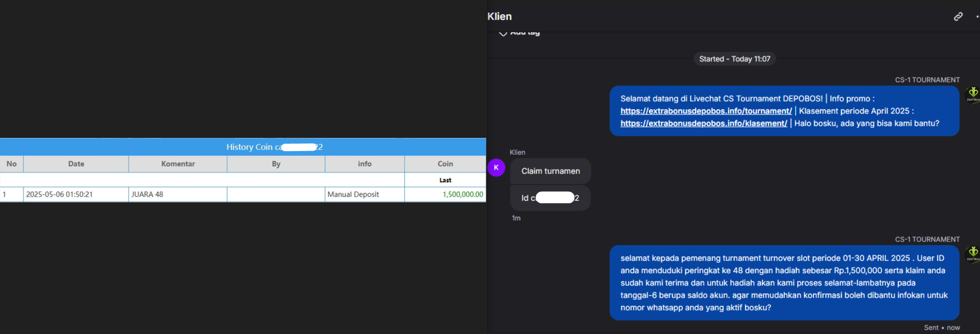Click the client's 'Id c…2' message bubble
The height and width of the screenshot is (334, 980).
point(550,198)
